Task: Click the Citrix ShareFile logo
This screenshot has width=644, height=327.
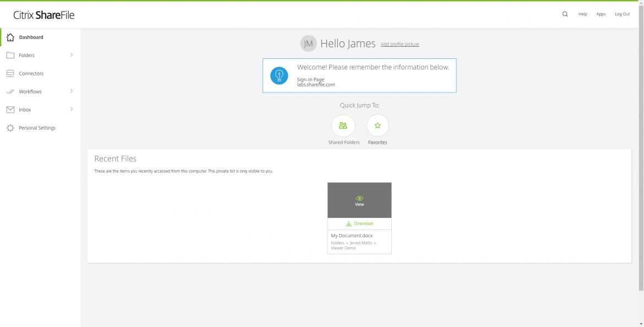Action: [43, 15]
